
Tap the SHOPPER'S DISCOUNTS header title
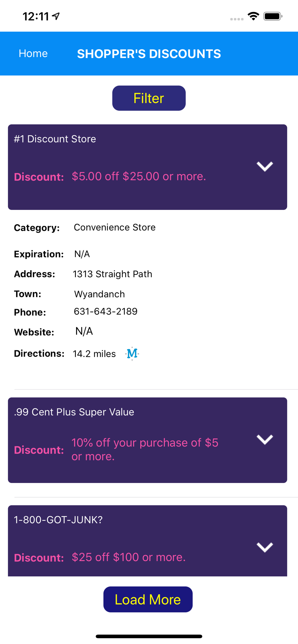click(x=149, y=54)
